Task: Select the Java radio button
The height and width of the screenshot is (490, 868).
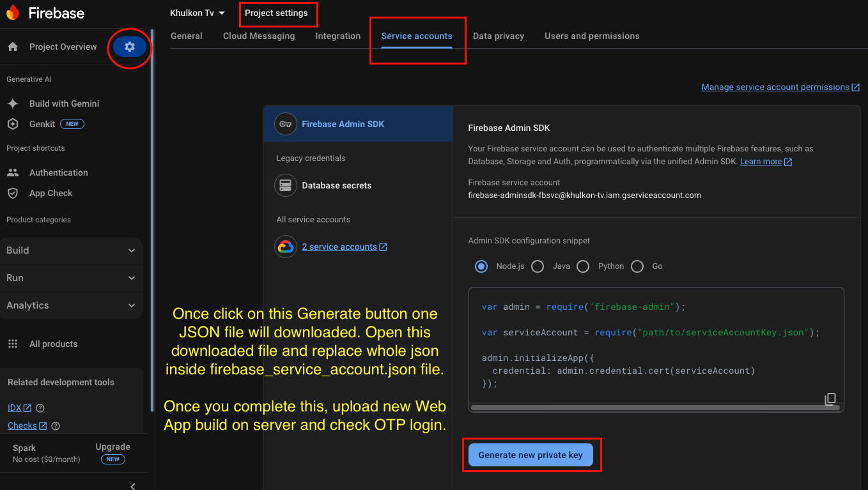Action: click(538, 266)
